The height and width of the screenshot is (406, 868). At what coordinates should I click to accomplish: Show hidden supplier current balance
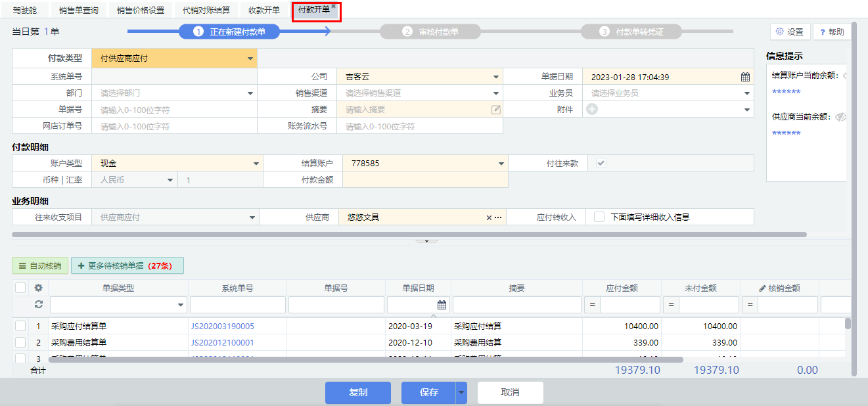point(840,117)
